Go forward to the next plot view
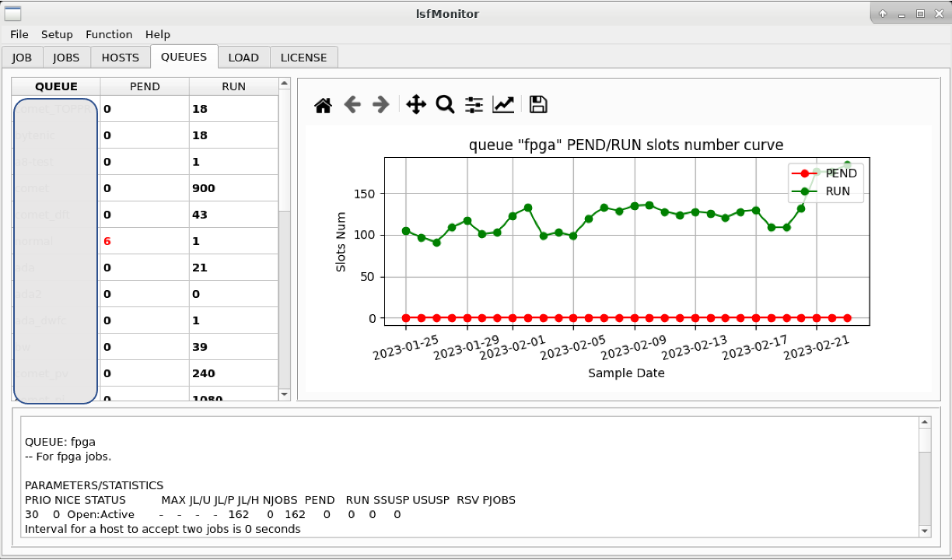Screen dimensions: 952x560 [380, 103]
